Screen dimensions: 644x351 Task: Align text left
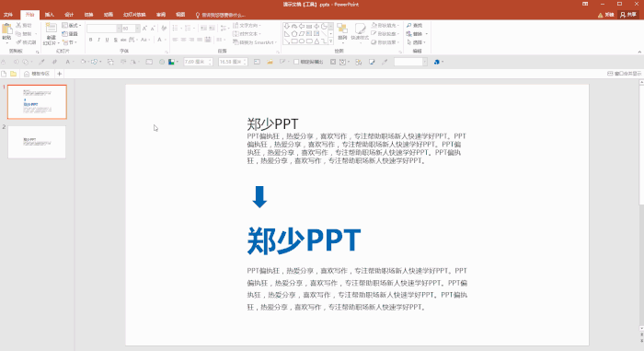click(x=176, y=40)
